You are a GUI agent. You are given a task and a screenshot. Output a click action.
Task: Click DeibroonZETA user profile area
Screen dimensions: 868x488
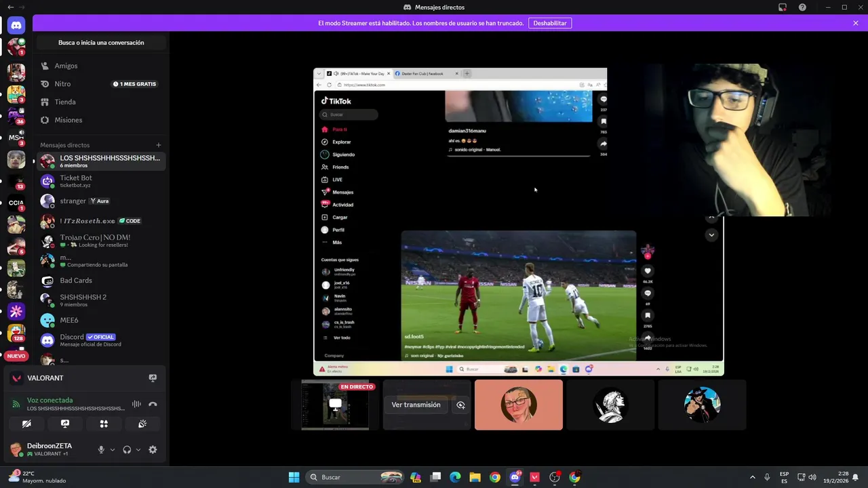(49, 449)
